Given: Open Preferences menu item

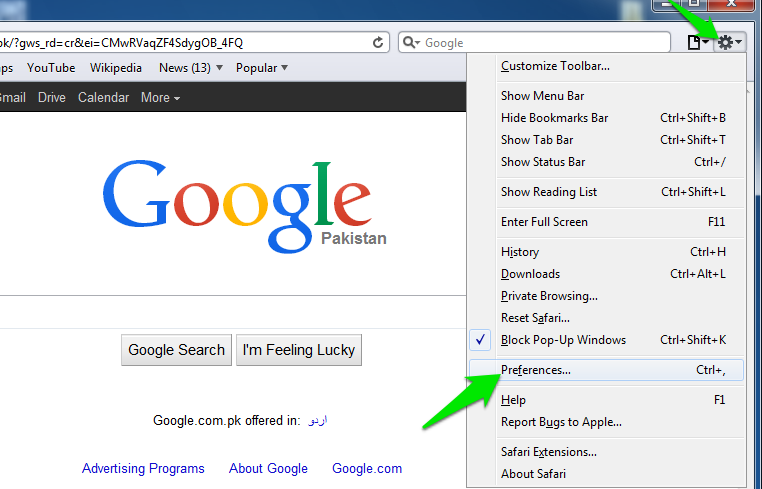Looking at the screenshot, I should (x=606, y=370).
